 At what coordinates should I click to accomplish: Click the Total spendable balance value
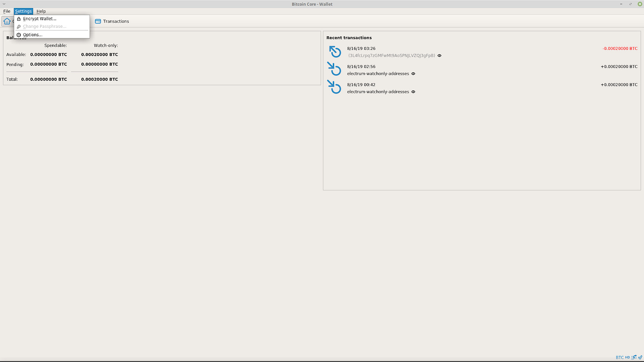pyautogui.click(x=49, y=80)
